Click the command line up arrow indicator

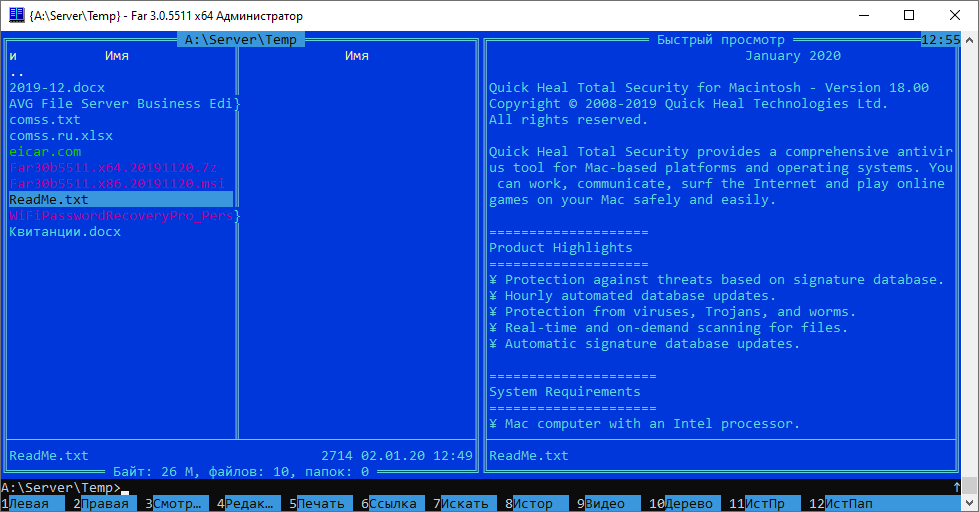tap(957, 487)
